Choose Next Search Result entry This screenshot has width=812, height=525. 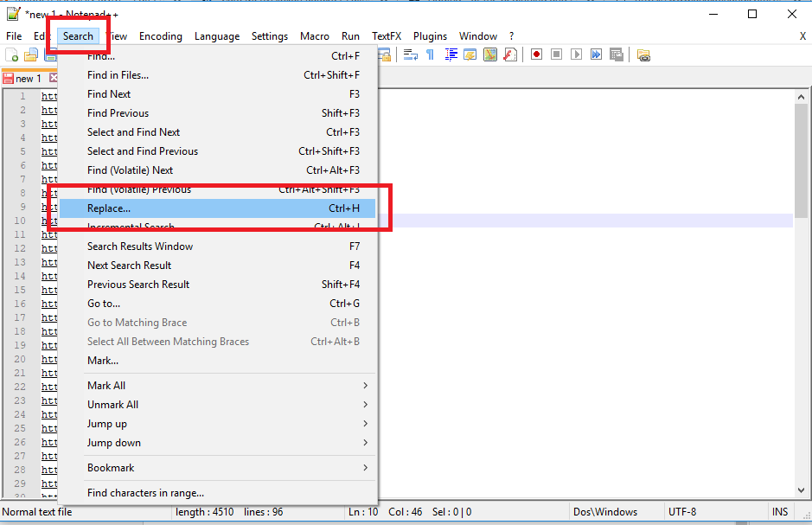(x=218, y=266)
